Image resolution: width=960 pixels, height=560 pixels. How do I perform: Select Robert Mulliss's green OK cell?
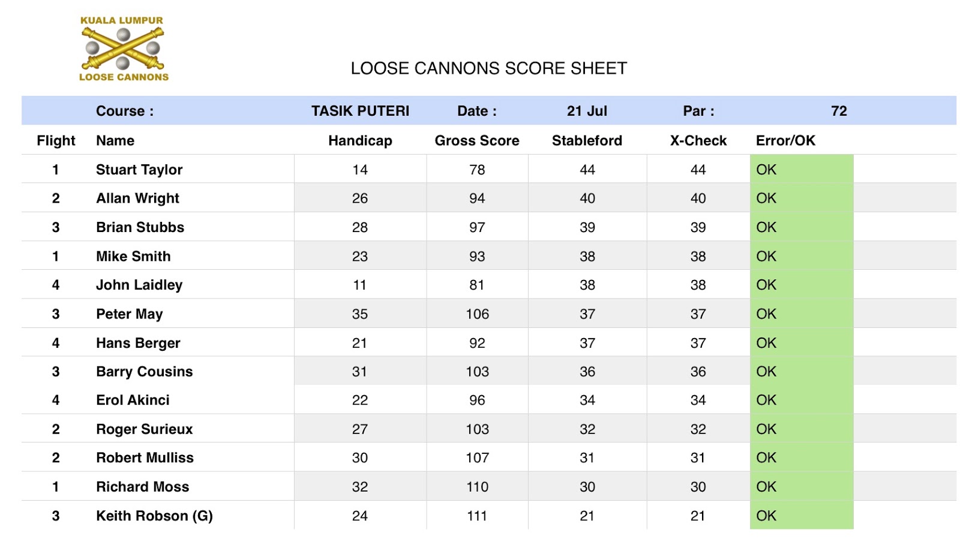click(801, 457)
